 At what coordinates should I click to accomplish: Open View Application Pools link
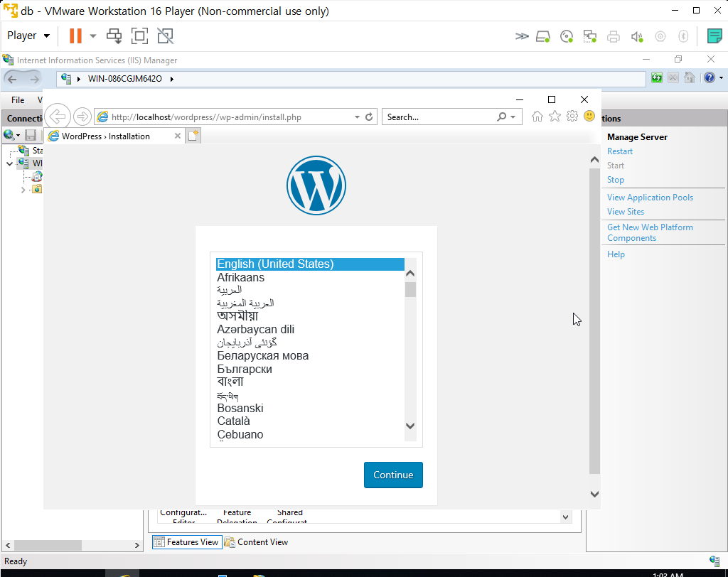pyautogui.click(x=650, y=198)
